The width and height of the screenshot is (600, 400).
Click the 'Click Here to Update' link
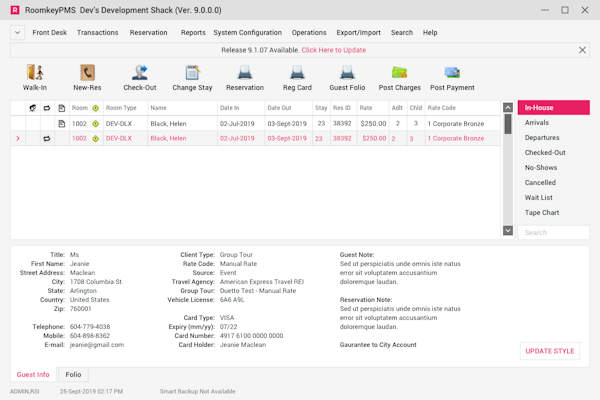[334, 50]
